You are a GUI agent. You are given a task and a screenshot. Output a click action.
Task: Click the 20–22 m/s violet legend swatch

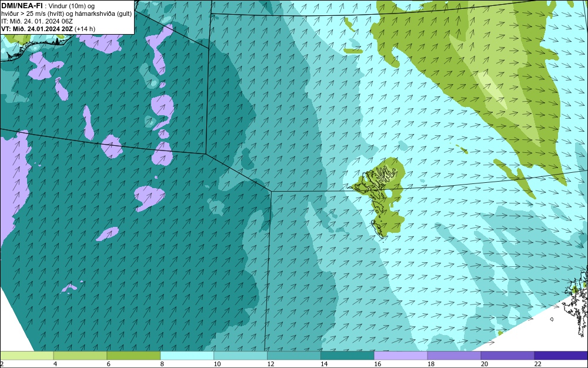point(508,356)
